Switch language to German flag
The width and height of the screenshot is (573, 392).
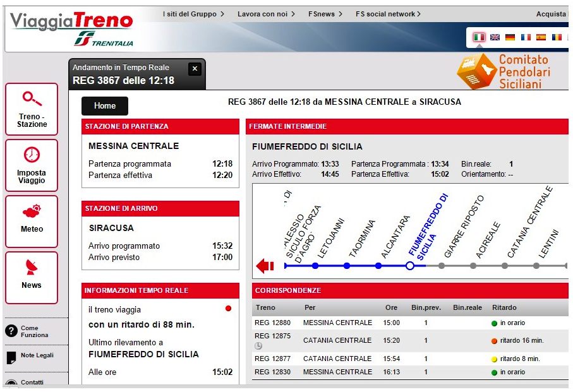(510, 37)
